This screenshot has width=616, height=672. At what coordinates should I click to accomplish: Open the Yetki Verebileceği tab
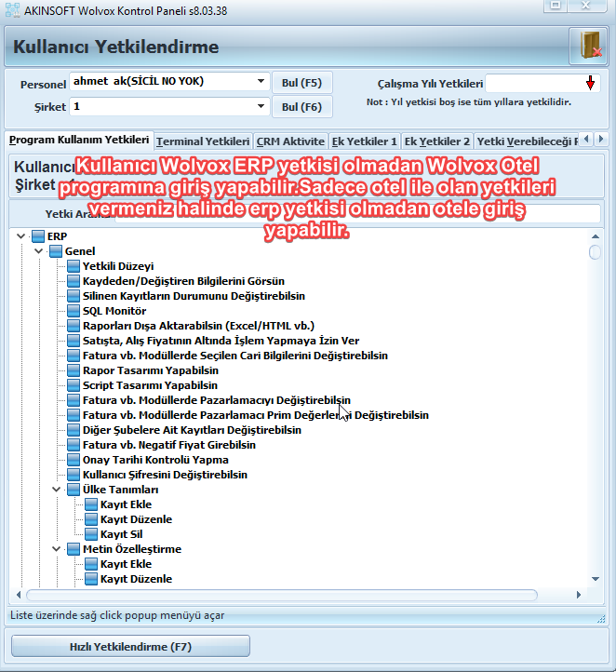click(x=527, y=141)
